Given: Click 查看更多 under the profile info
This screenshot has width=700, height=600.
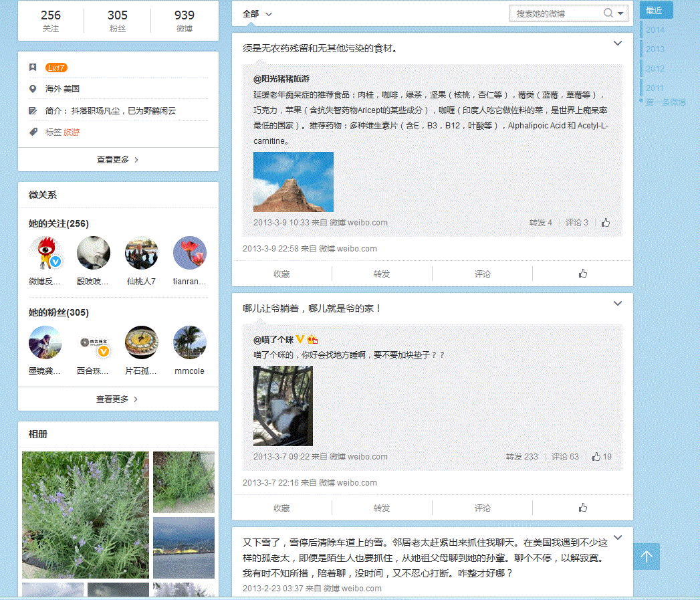Looking at the screenshot, I should tap(118, 160).
